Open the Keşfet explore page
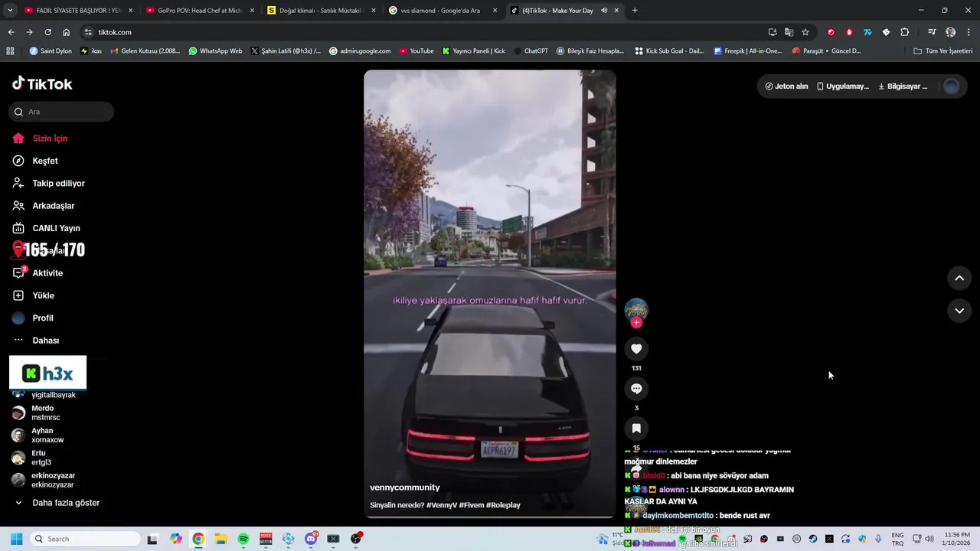Screen dimensions: 980x551 click(35, 161)
